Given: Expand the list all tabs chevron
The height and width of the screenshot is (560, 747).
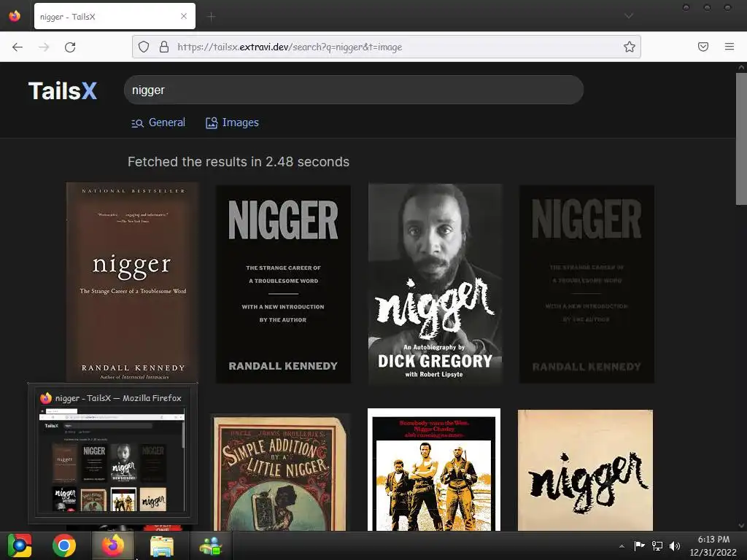Looking at the screenshot, I should tap(629, 16).
